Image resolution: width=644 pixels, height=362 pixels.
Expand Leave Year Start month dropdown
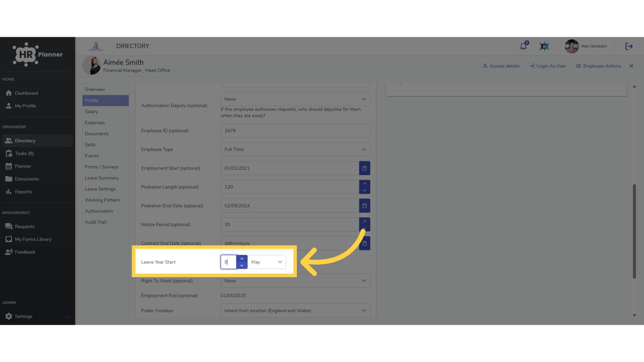coord(267,262)
